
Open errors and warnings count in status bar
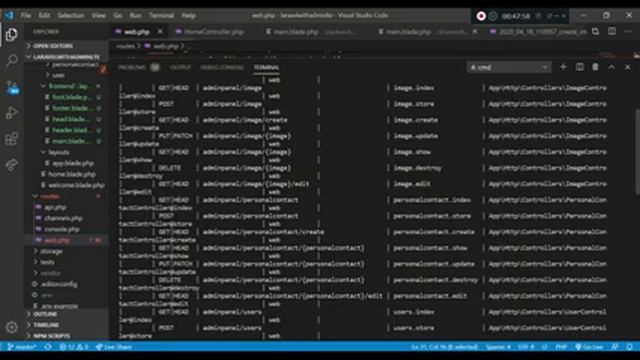[x=73, y=347]
